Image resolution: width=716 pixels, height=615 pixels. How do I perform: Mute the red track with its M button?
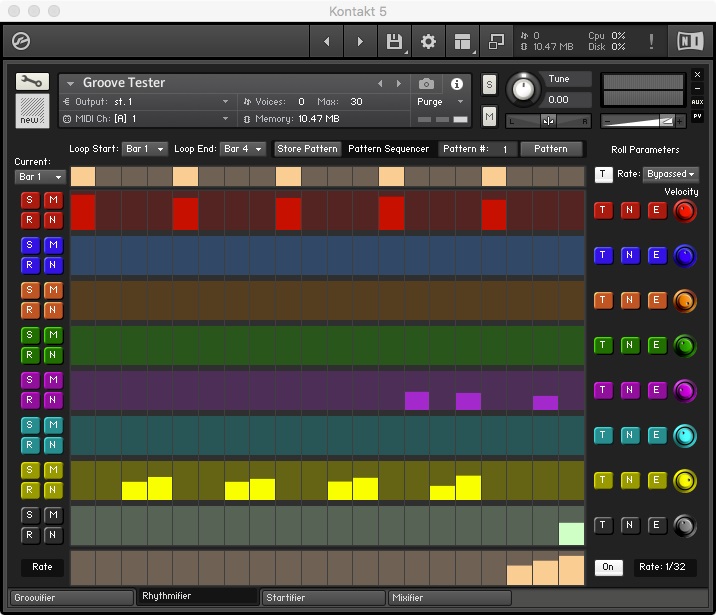pyautogui.click(x=53, y=200)
